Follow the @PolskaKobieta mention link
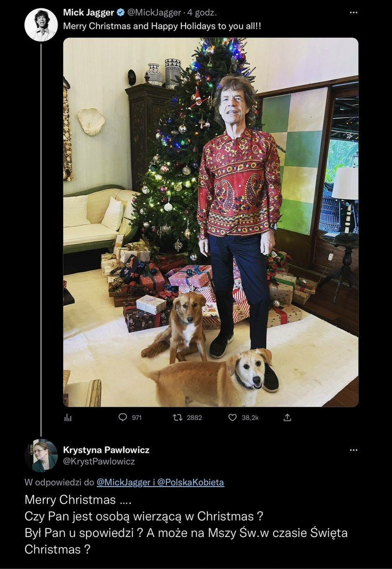 click(x=190, y=482)
